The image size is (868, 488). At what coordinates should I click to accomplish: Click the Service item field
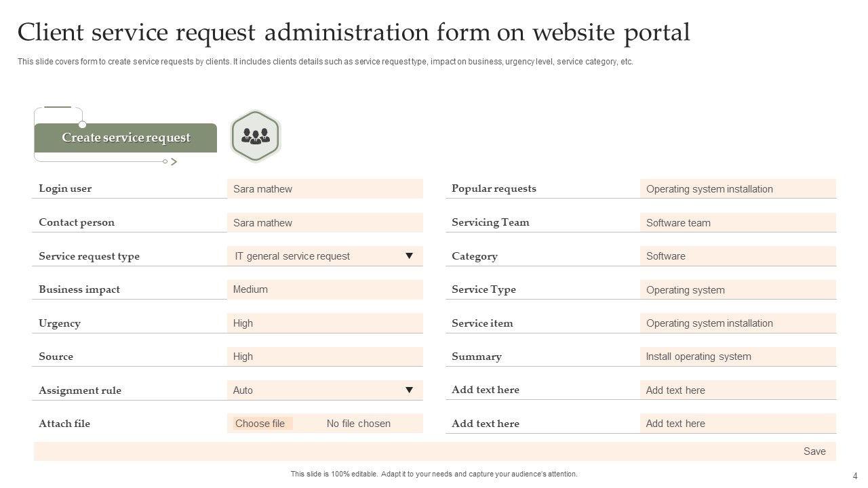tap(738, 323)
